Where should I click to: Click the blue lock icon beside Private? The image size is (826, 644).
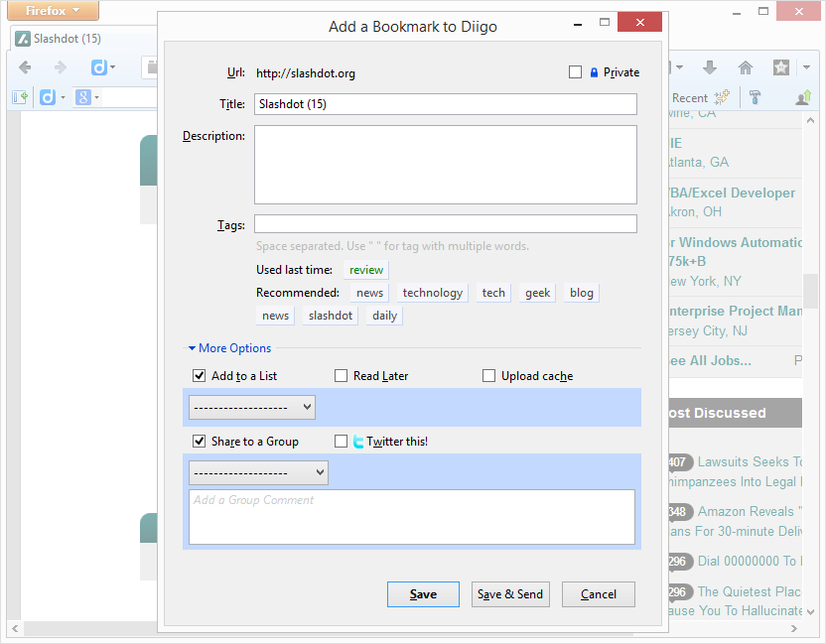pyautogui.click(x=594, y=72)
